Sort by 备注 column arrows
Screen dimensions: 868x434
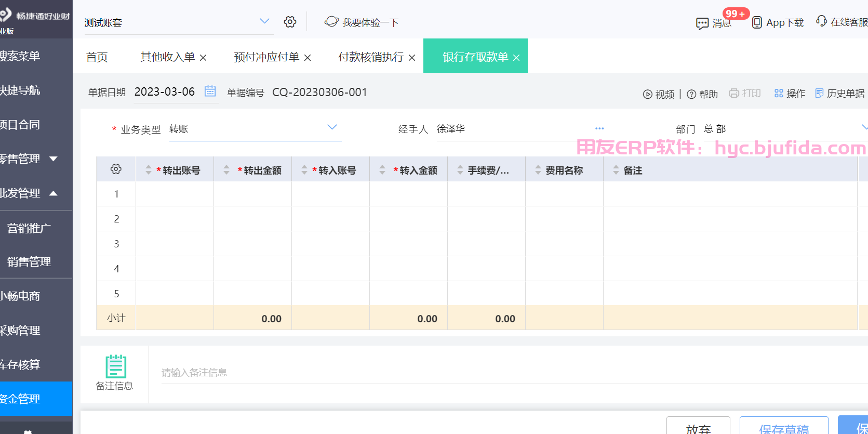pos(616,169)
